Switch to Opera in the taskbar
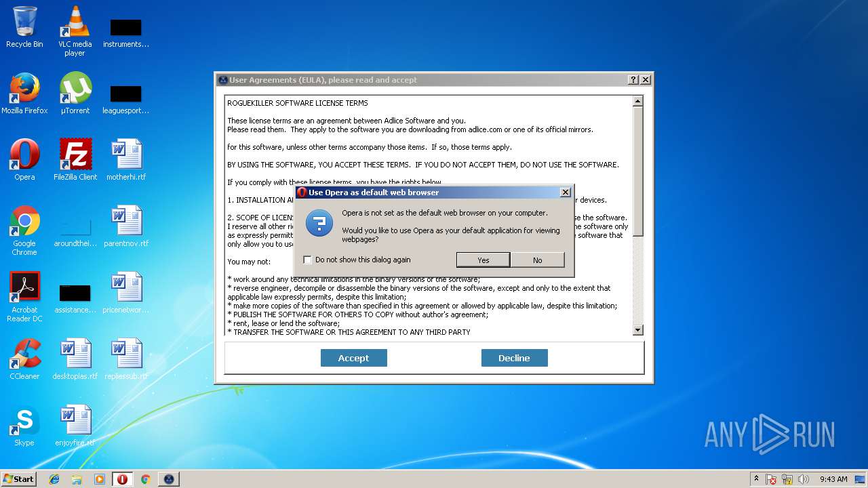Screen dimensions: 868x488 coord(122,479)
